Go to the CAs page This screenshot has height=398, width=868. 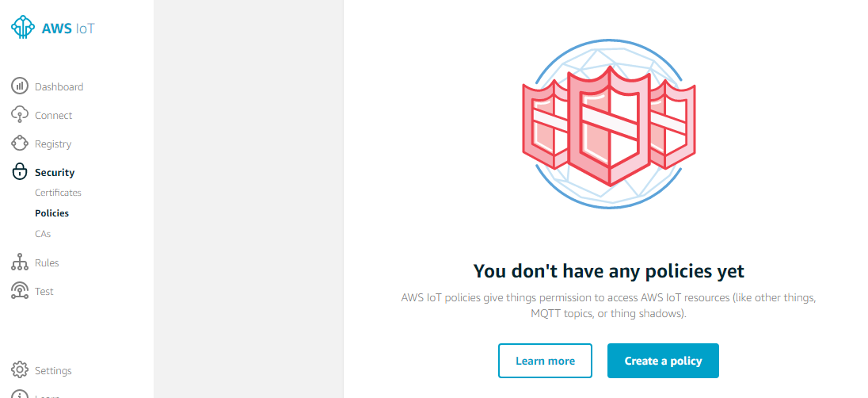(43, 234)
